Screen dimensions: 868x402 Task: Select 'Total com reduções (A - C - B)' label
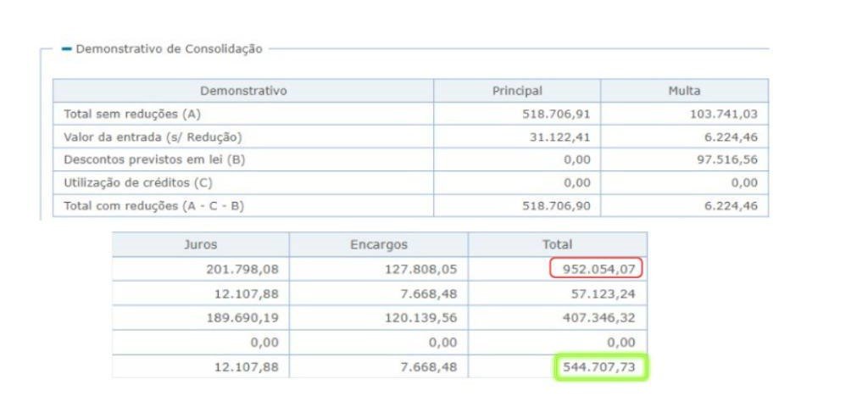point(154,205)
